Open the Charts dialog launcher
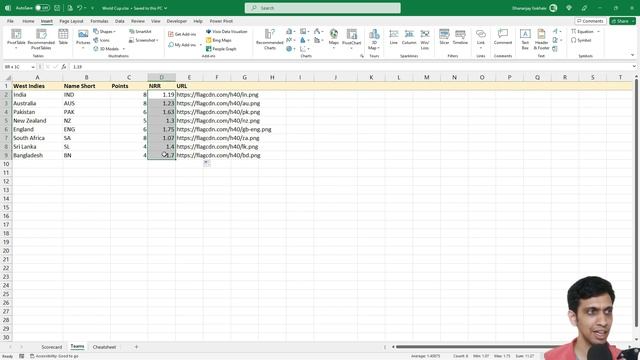 (362, 56)
